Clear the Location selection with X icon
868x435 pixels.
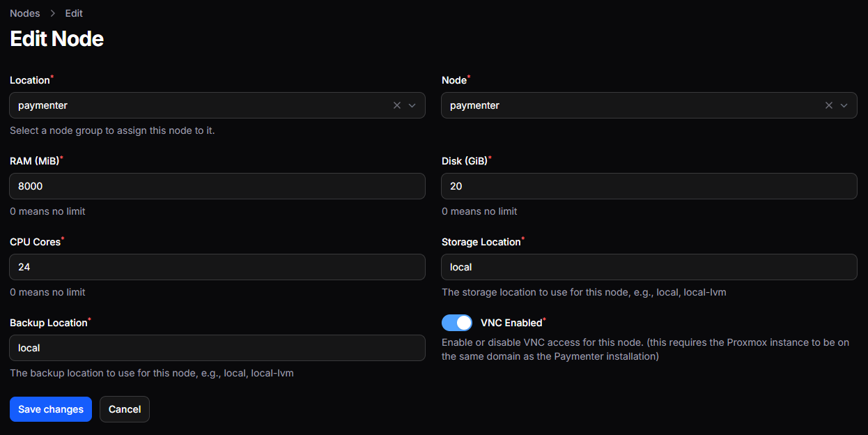(x=397, y=105)
